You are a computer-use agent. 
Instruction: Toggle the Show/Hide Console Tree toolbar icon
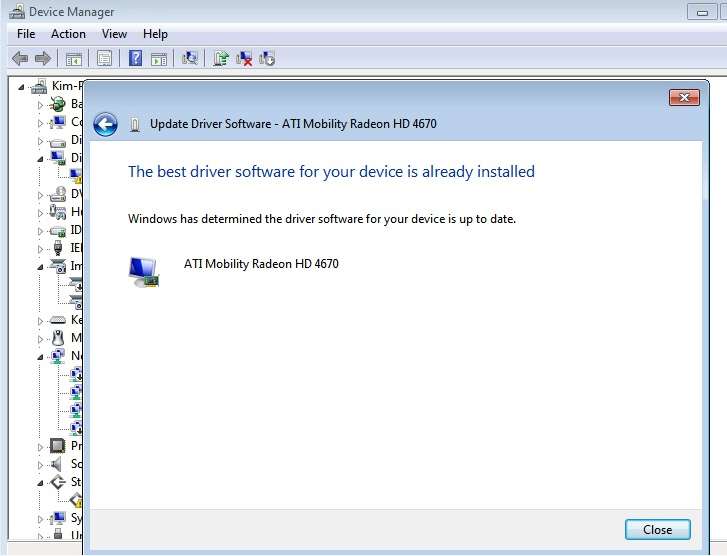(74, 59)
